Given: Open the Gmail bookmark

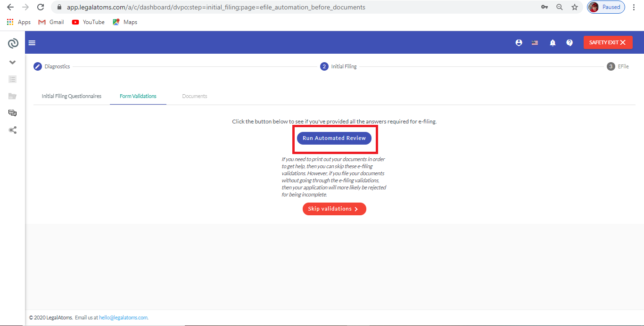Looking at the screenshot, I should pos(51,22).
